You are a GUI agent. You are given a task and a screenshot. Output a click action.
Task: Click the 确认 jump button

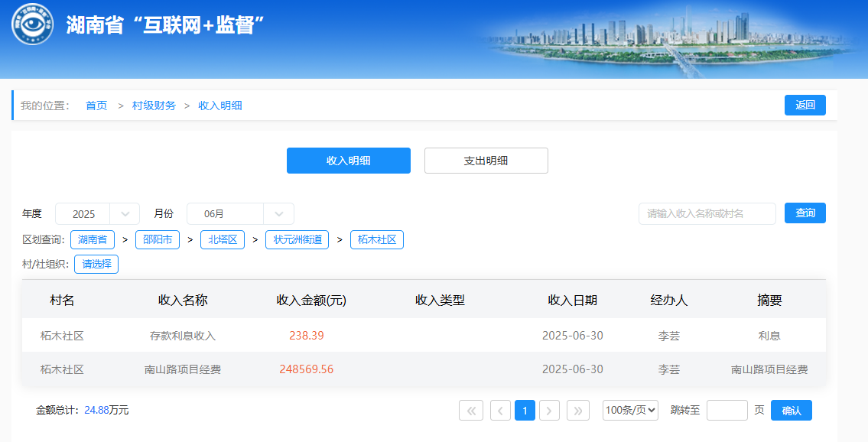pos(792,411)
